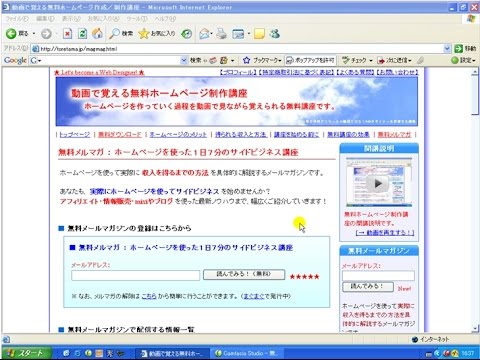Click the 読んでみる！（無料） submit button
The width and height of the screenshot is (480, 360).
coord(244,274)
